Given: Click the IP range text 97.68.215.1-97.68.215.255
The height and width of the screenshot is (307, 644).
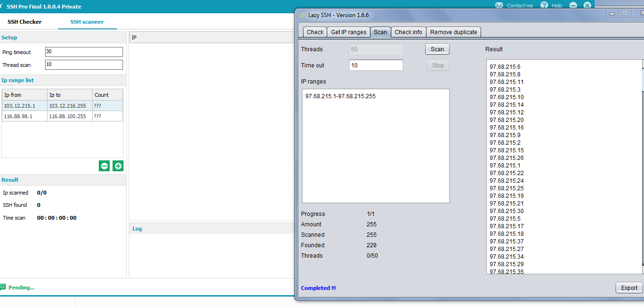Looking at the screenshot, I should pyautogui.click(x=341, y=96).
